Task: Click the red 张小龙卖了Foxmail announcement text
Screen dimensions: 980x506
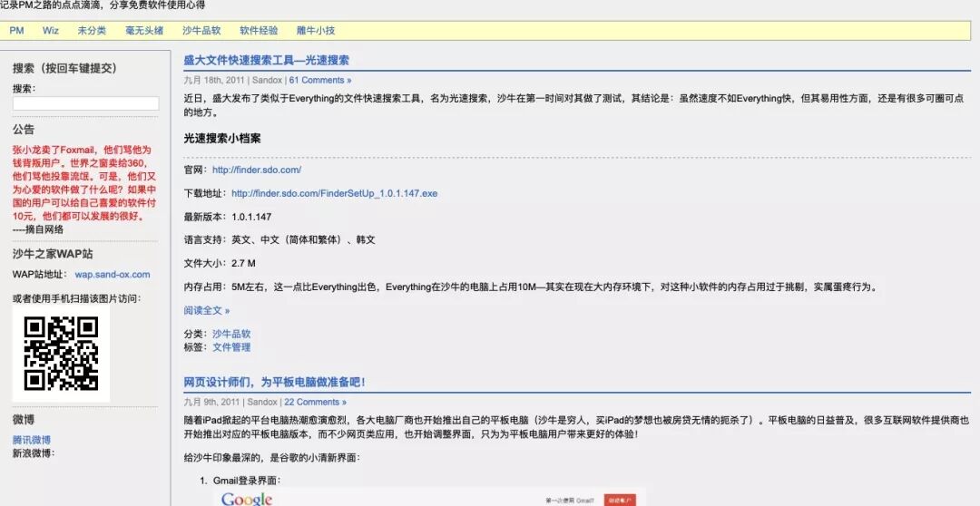Action: pos(84,183)
